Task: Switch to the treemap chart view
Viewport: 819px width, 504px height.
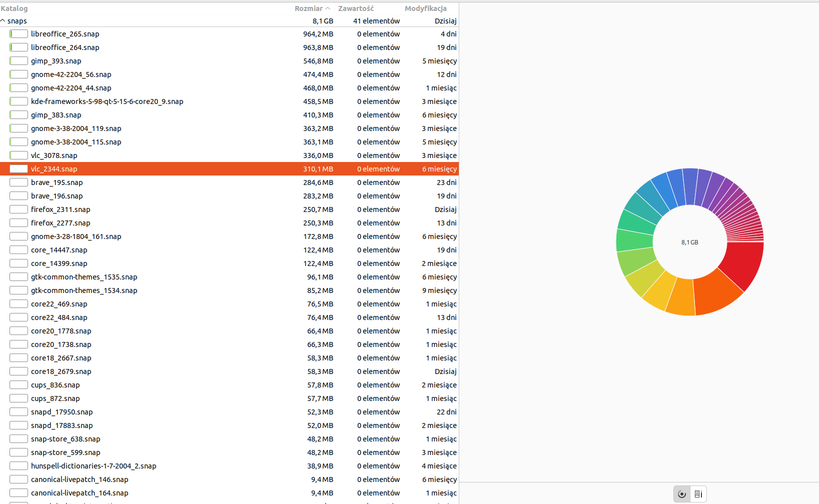Action: click(x=698, y=494)
